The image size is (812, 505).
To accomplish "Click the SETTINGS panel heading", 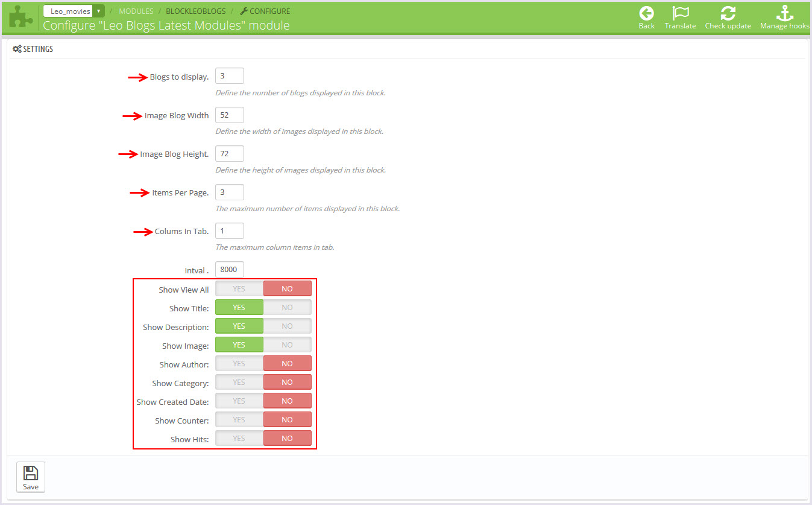I will (x=33, y=49).
